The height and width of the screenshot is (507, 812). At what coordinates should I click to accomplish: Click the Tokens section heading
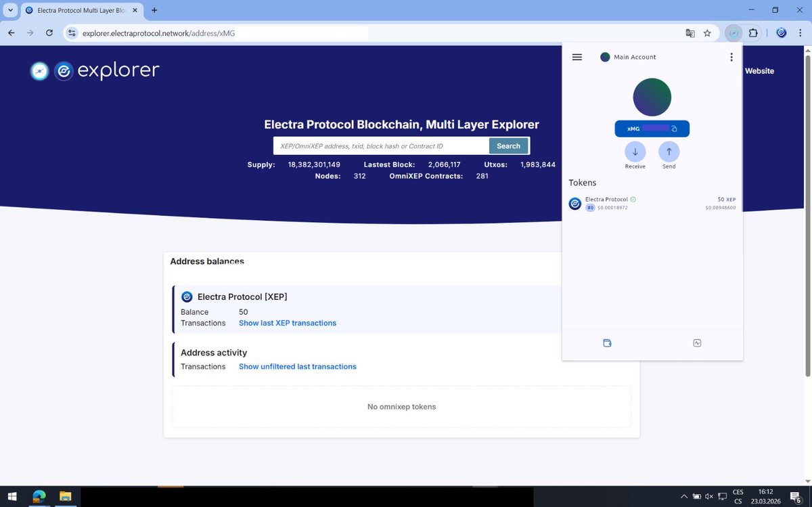coord(583,183)
